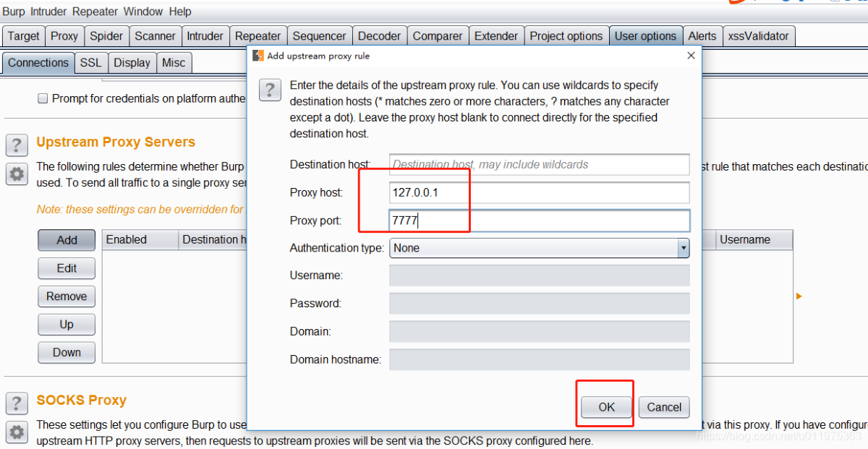Select the Misc sub-tab
Screen dimensions: 868x449
[174, 63]
